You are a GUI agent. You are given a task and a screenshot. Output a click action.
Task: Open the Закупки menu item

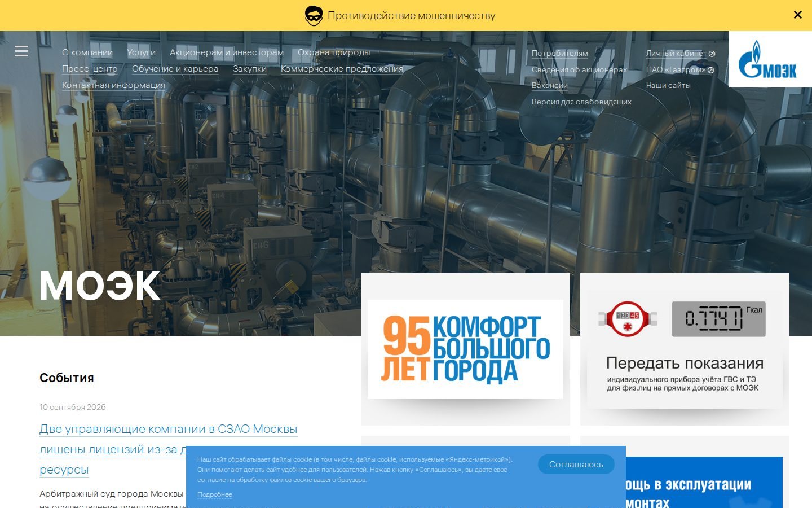(250, 69)
